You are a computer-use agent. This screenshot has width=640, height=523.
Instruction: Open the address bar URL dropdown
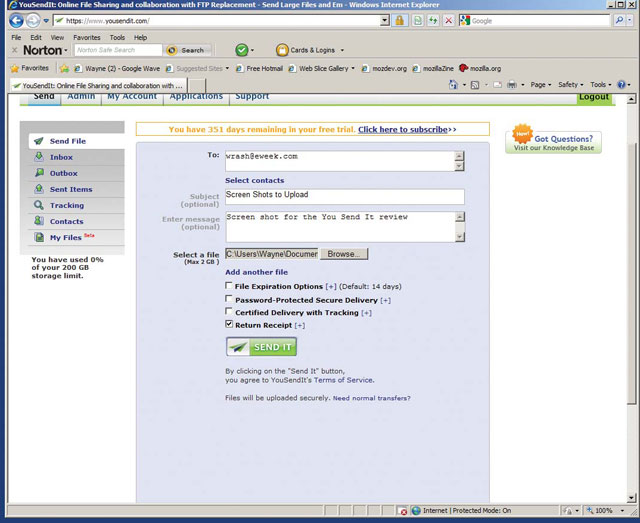click(x=384, y=20)
